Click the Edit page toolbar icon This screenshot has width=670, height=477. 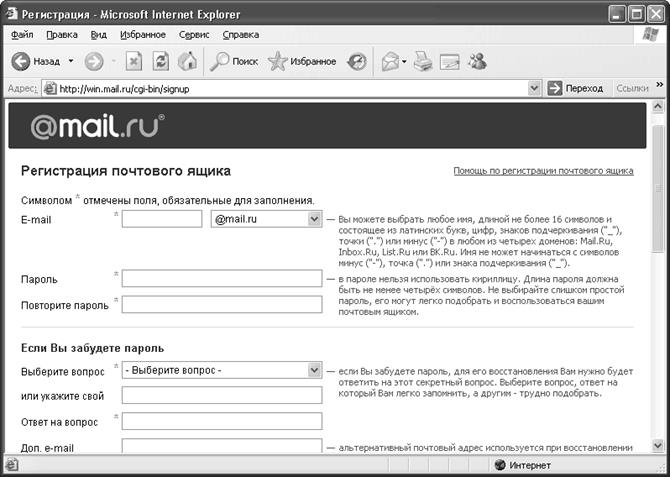pyautogui.click(x=450, y=62)
